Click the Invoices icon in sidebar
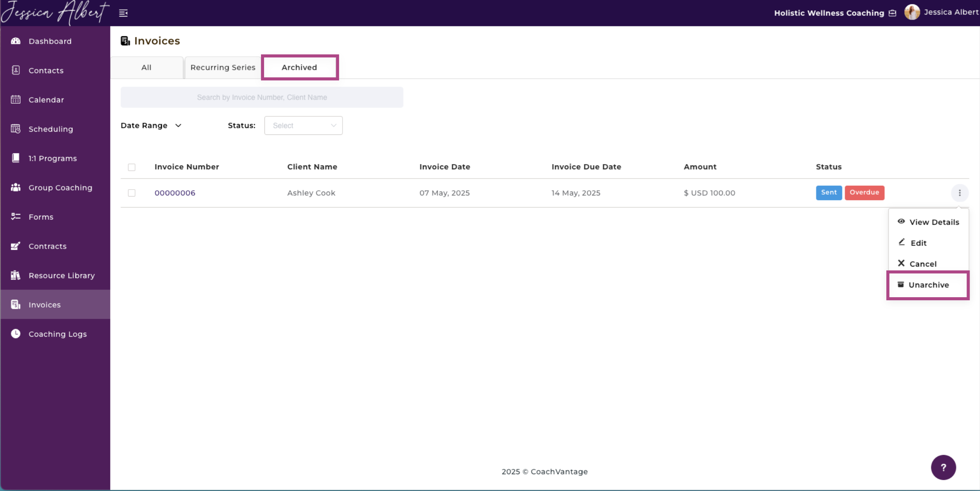The width and height of the screenshot is (980, 491). coord(16,304)
